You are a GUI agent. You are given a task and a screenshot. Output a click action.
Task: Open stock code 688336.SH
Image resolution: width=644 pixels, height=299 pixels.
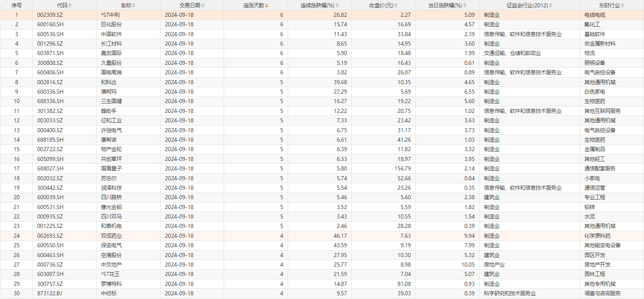[x=50, y=101]
